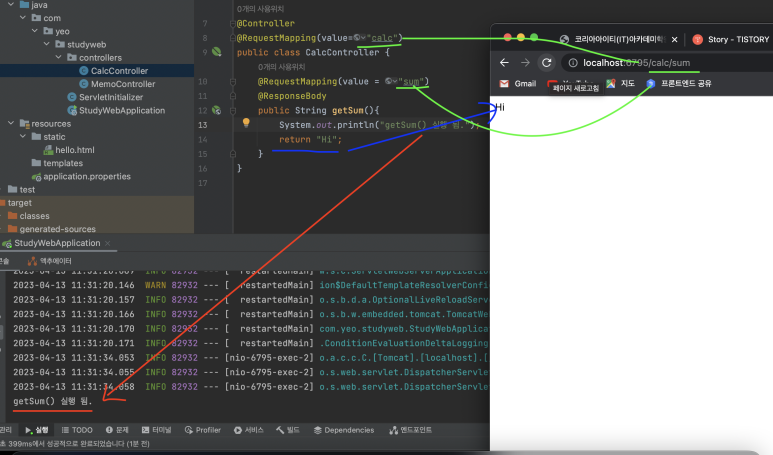The height and width of the screenshot is (455, 773).
Task: Fold the getSum method with the gutter fold marker
Action: pyautogui.click(x=233, y=110)
